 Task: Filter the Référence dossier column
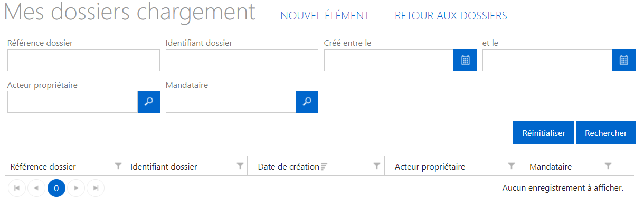(118, 166)
